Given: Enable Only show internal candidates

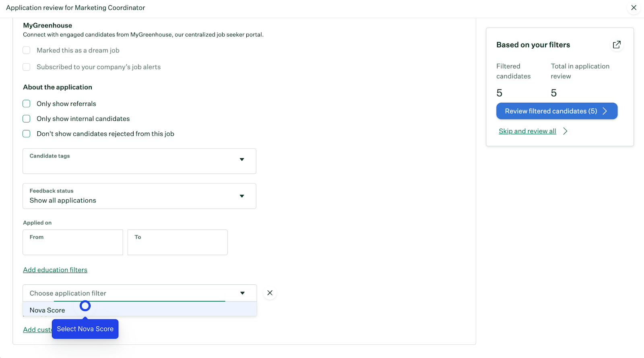Looking at the screenshot, I should (x=27, y=119).
